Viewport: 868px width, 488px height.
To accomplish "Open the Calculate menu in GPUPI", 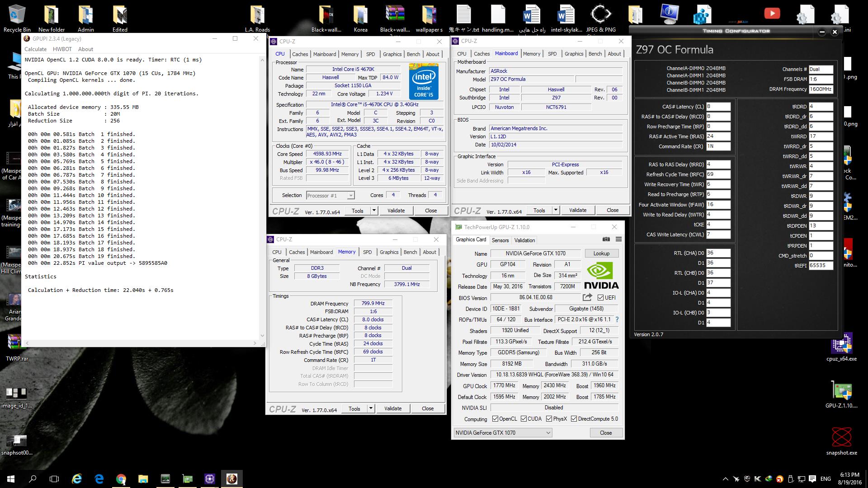I will pos(35,49).
